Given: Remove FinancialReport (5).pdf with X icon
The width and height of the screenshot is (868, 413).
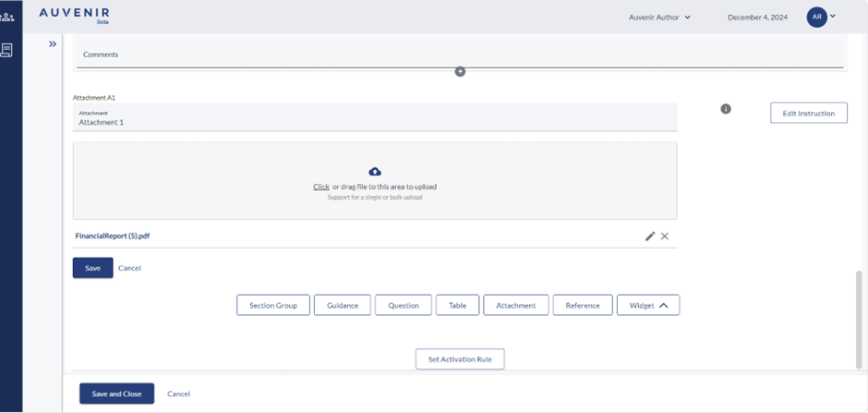Looking at the screenshot, I should point(665,237).
